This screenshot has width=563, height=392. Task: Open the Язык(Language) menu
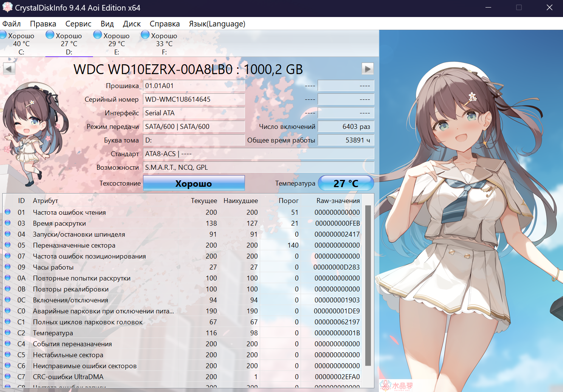(x=217, y=24)
